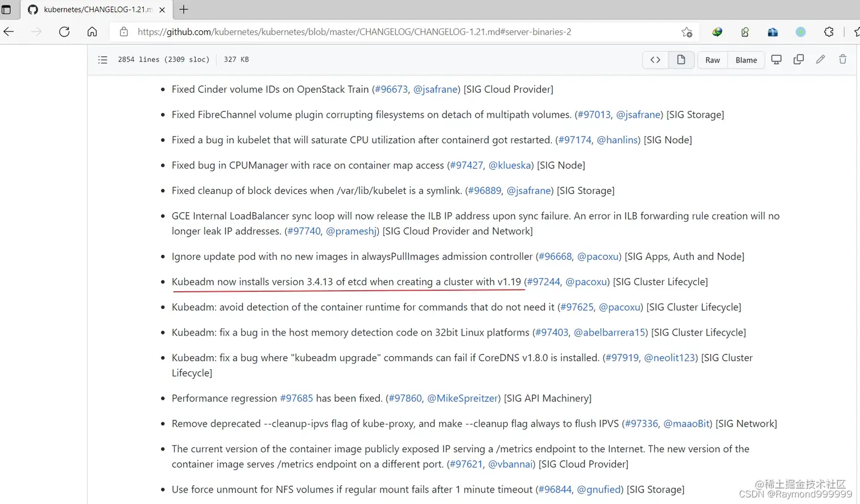Open @MikeSpreitzer user profile
This screenshot has height=504, width=860.
point(462,399)
